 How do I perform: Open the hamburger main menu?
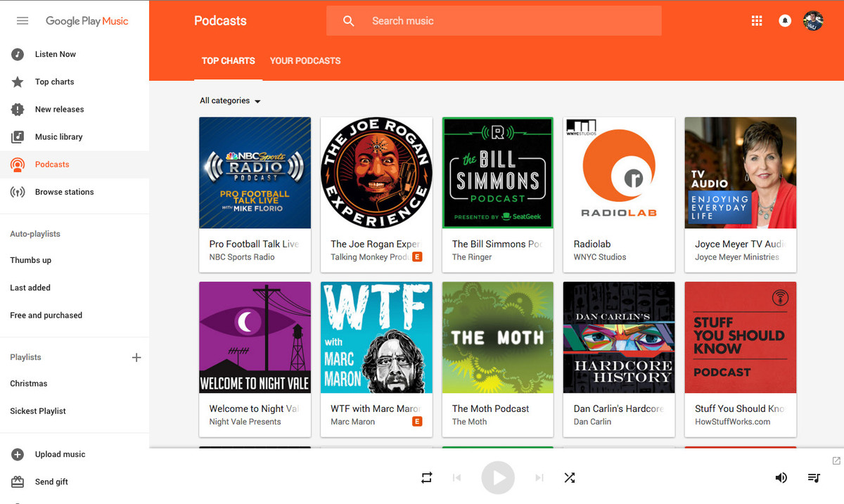[23, 21]
